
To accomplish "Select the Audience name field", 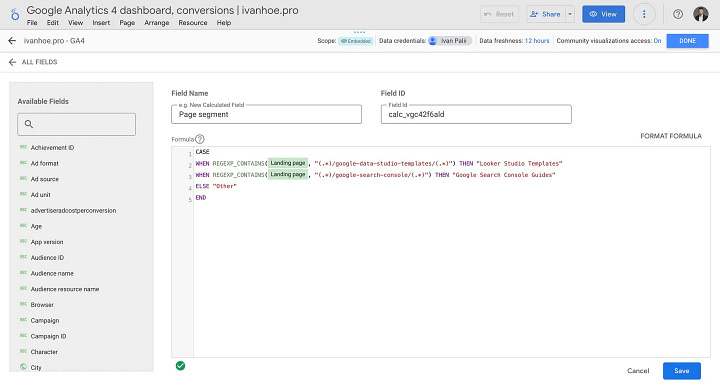I will (x=52, y=274).
